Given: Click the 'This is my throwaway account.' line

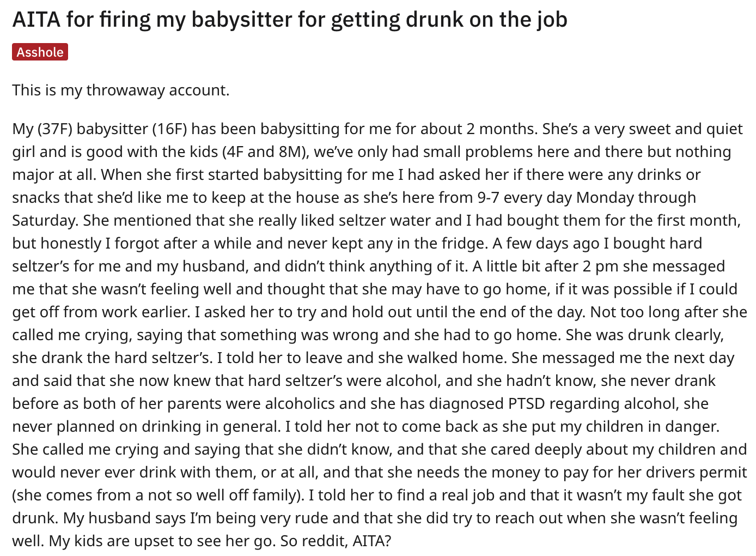Looking at the screenshot, I should click(121, 90).
